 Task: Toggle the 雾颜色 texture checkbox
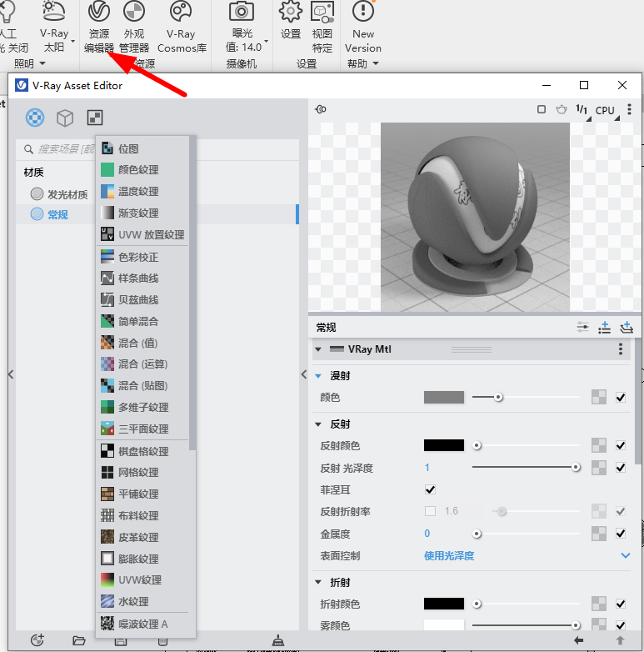point(621,625)
